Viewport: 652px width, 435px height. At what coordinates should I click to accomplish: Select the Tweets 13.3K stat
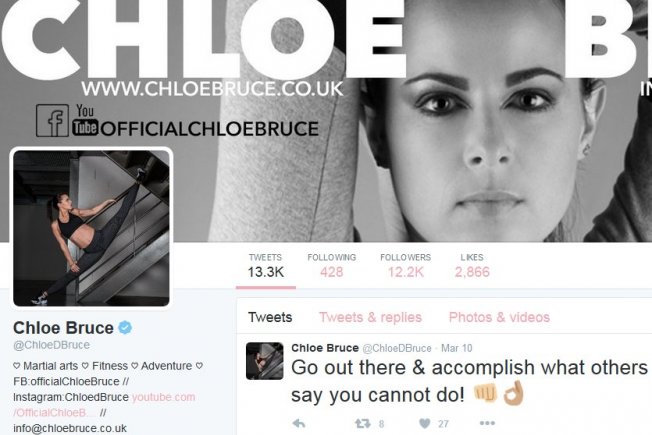pyautogui.click(x=266, y=265)
